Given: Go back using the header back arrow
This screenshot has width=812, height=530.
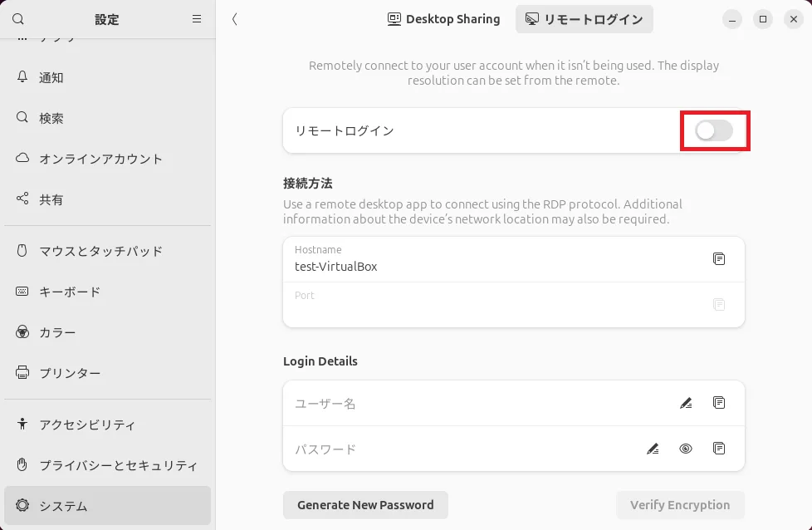Looking at the screenshot, I should pyautogui.click(x=235, y=19).
